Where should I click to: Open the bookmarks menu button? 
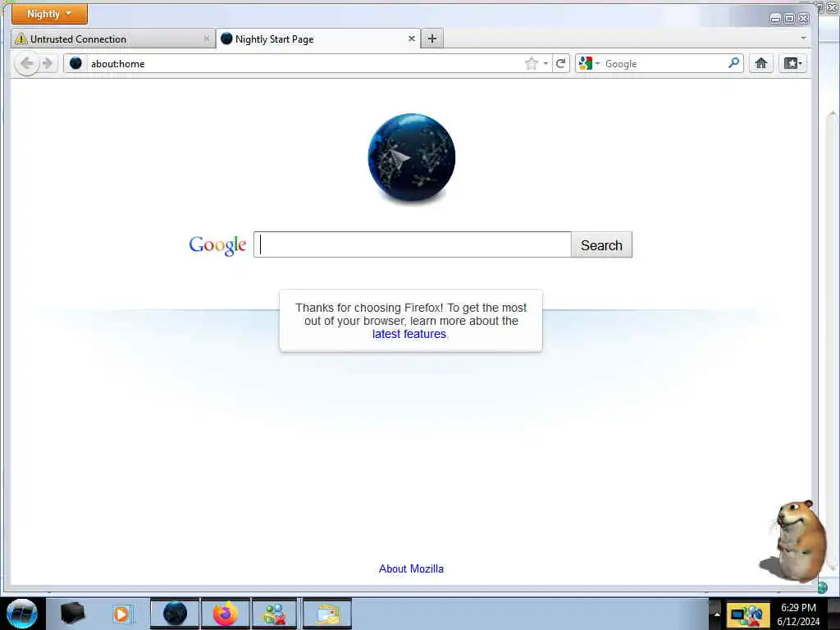point(792,64)
